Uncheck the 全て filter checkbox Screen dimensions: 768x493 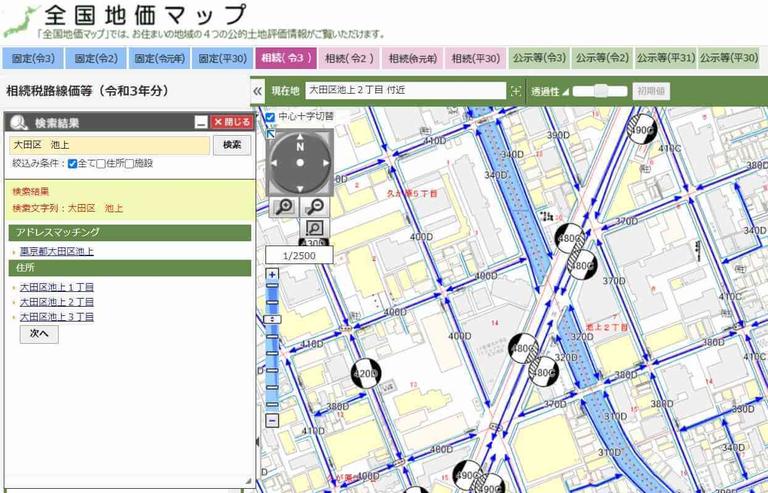(72, 164)
